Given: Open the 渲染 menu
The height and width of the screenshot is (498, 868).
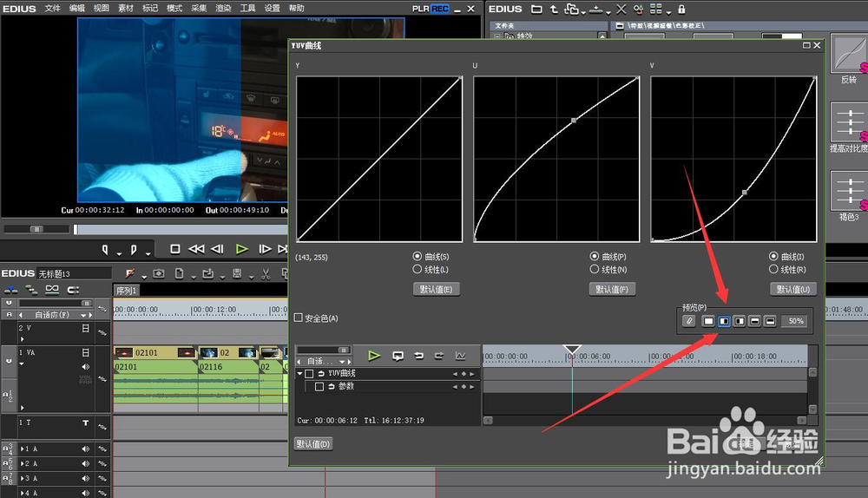Looking at the screenshot, I should click(223, 9).
